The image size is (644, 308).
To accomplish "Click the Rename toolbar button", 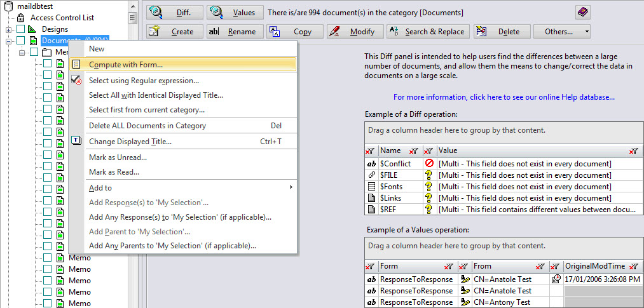I will point(233,31).
